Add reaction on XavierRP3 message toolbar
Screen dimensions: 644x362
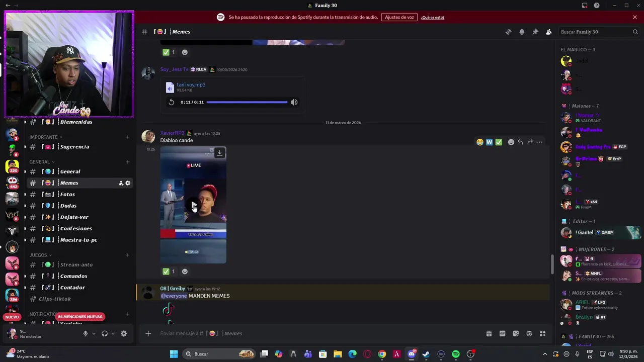[511, 142]
